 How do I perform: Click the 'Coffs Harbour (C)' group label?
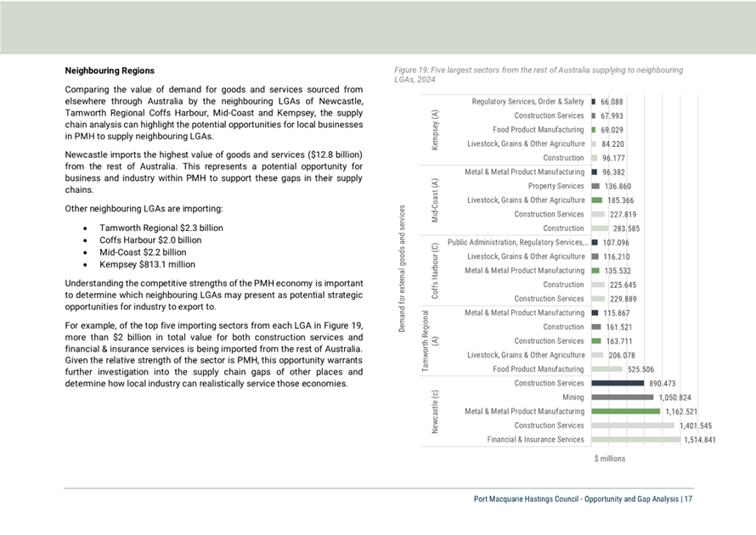[435, 271]
